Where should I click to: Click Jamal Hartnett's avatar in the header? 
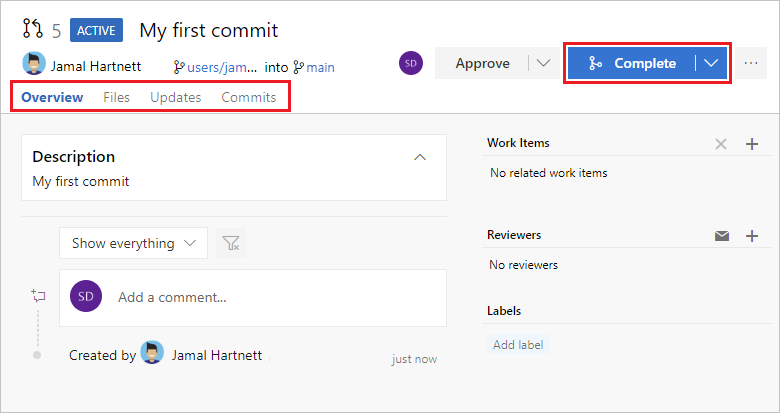point(34,64)
